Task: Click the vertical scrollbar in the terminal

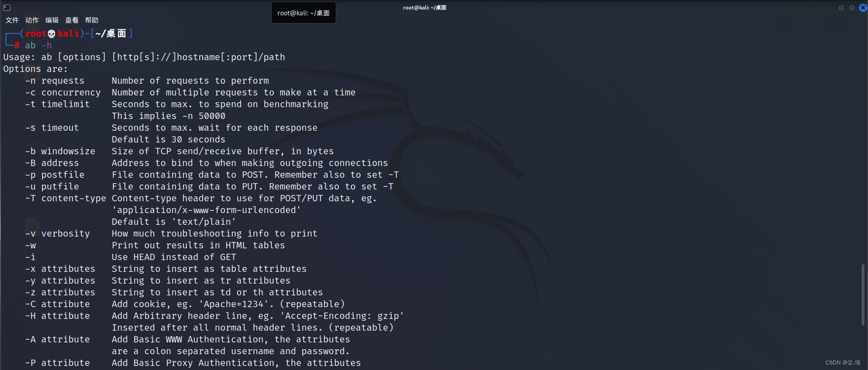Action: 863,294
